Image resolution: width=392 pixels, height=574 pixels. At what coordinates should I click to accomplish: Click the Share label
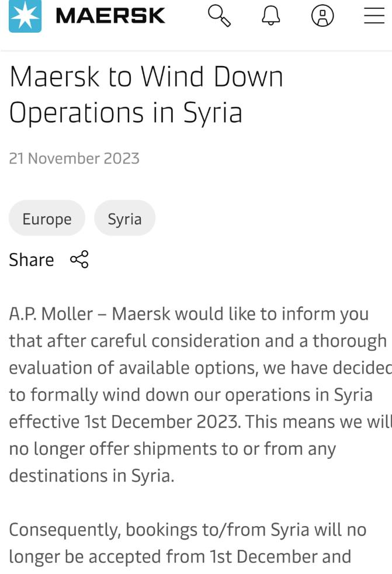pos(32,260)
